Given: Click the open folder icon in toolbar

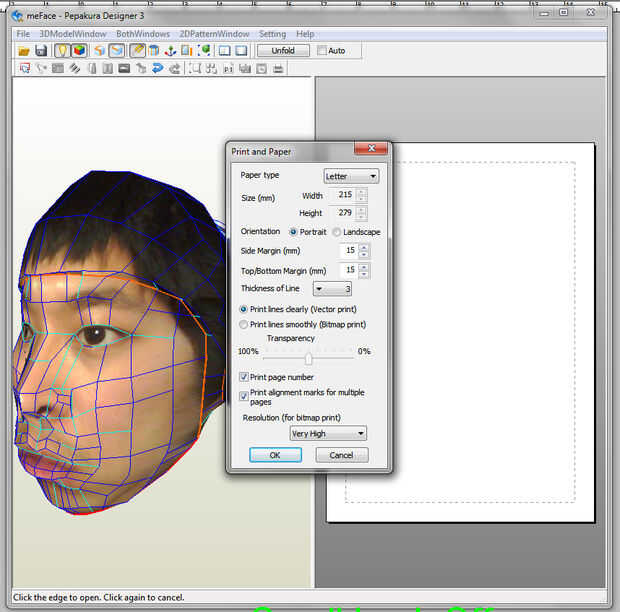Looking at the screenshot, I should (23, 50).
